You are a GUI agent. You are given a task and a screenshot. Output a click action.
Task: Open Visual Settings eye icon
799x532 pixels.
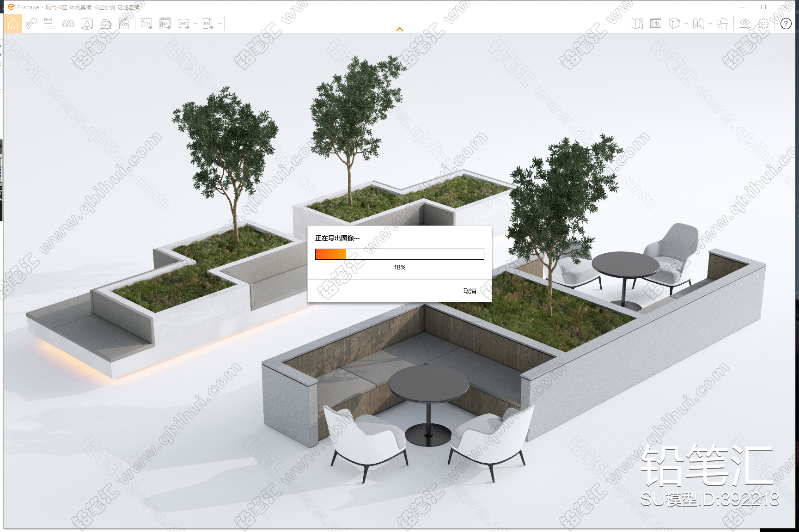[x=745, y=24]
